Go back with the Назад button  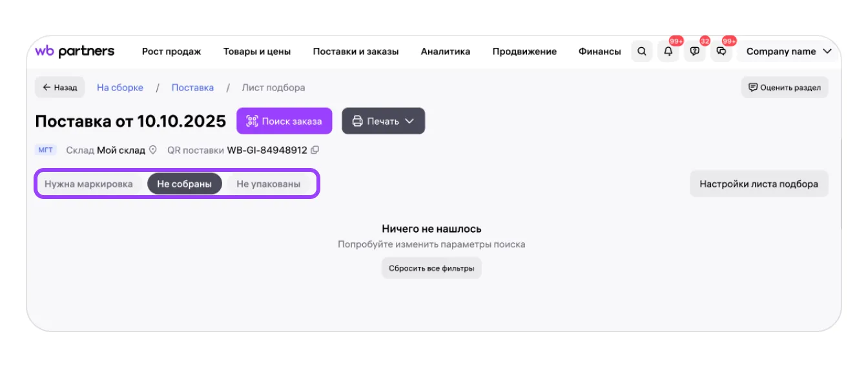(60, 88)
